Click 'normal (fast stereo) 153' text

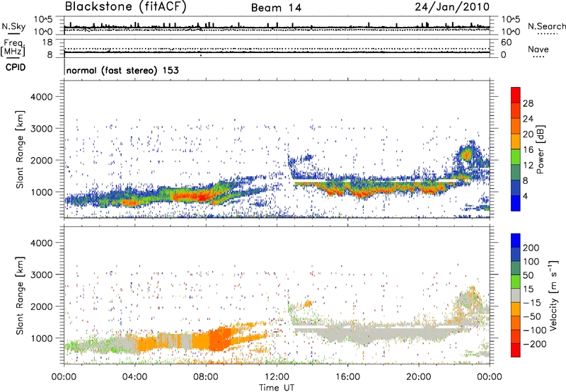122,70
